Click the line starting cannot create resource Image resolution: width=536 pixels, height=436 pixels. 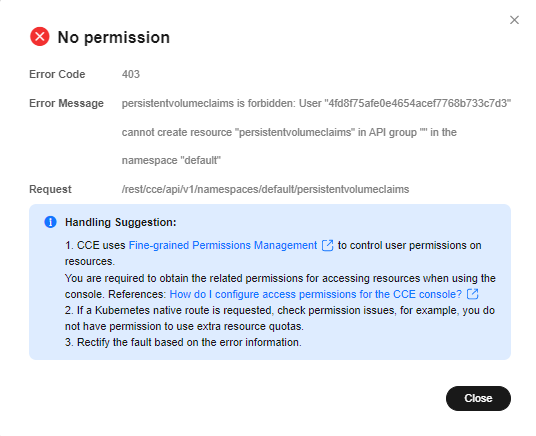click(x=289, y=132)
